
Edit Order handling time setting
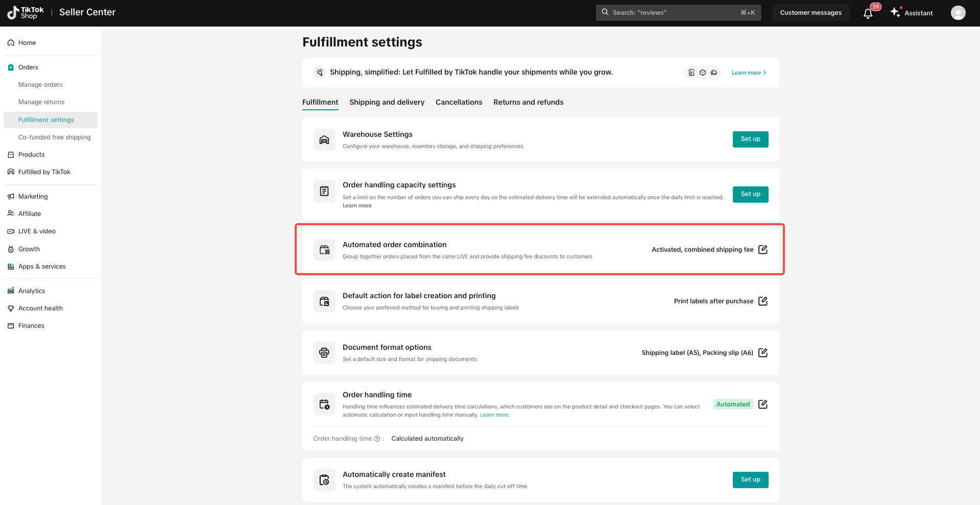tap(762, 404)
